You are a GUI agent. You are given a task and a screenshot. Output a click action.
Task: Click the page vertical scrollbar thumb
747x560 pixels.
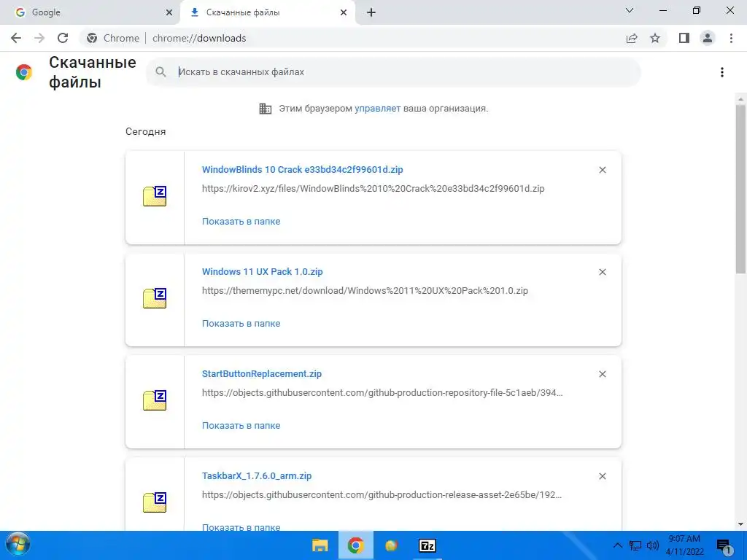click(x=740, y=189)
